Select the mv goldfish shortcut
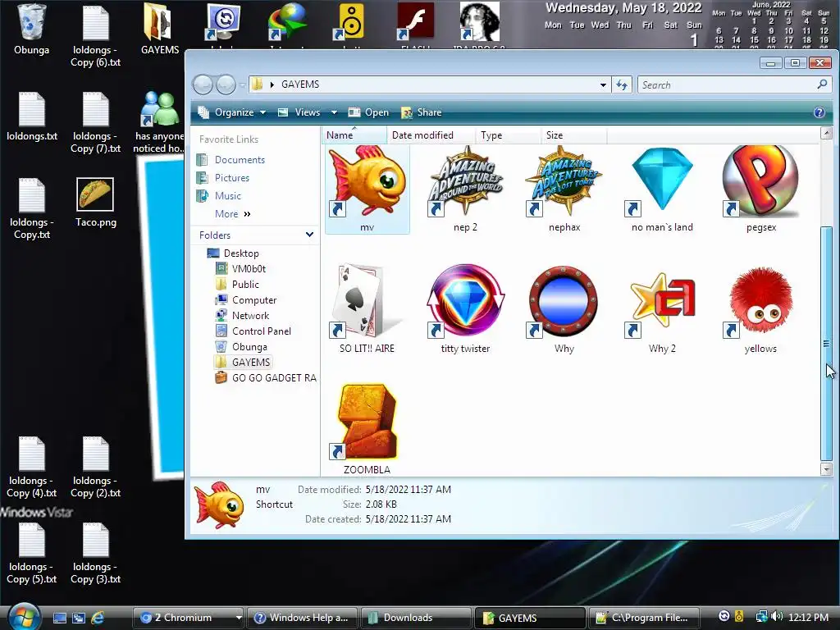This screenshot has width=840, height=630. (367, 189)
